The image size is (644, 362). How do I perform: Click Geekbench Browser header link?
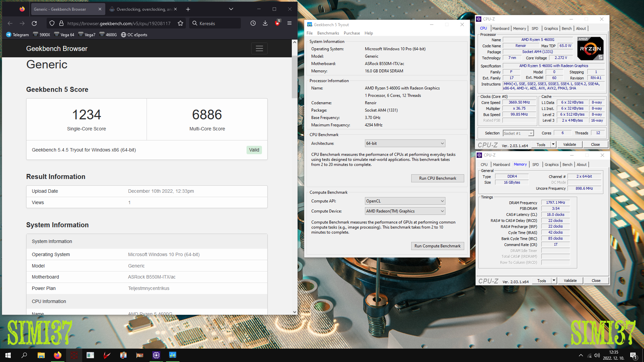pyautogui.click(x=57, y=49)
